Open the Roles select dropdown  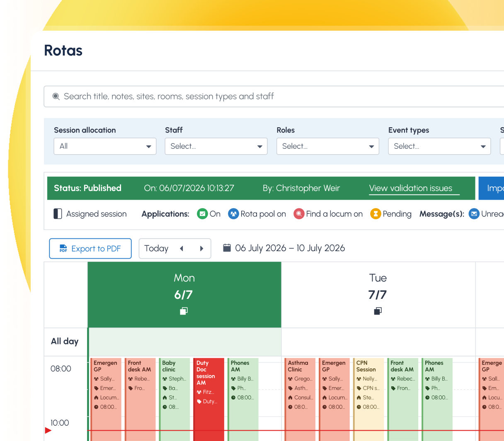[328, 146]
